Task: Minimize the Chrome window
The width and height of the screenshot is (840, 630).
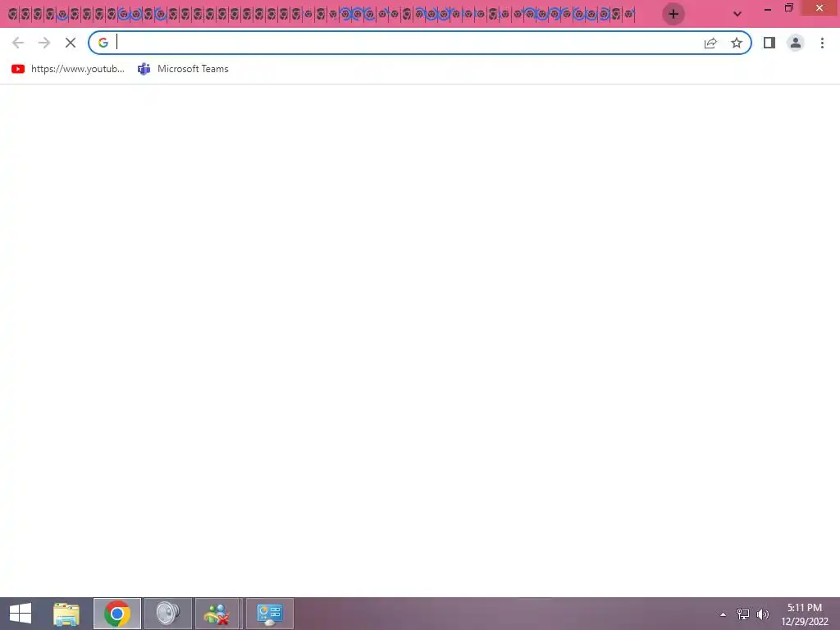Action: coord(768,9)
